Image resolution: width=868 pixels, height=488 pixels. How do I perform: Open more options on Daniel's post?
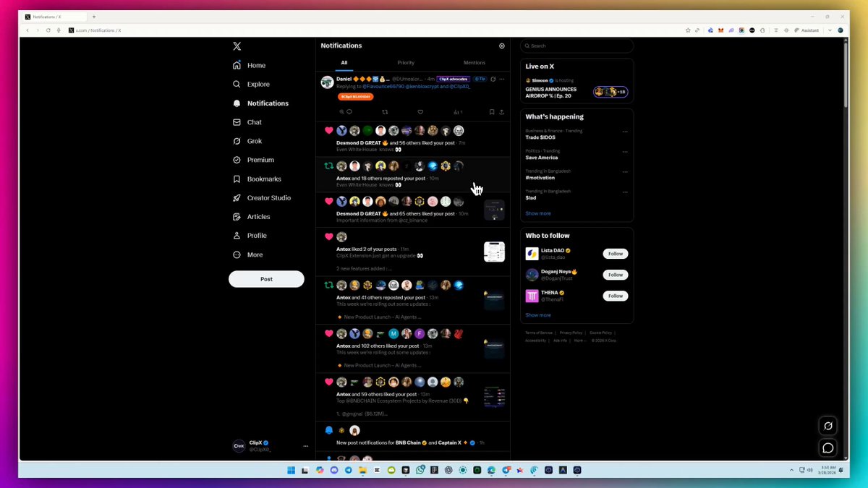click(502, 79)
